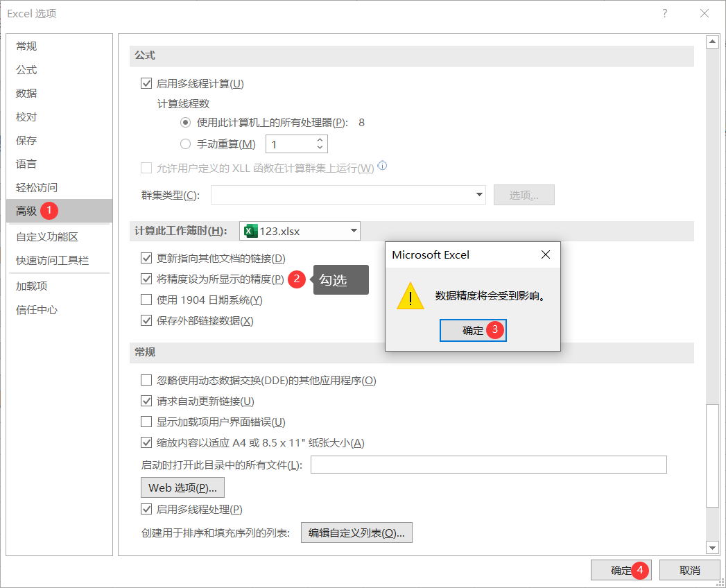Toggle save external link values checkbox
This screenshot has height=588, width=726.
click(146, 320)
